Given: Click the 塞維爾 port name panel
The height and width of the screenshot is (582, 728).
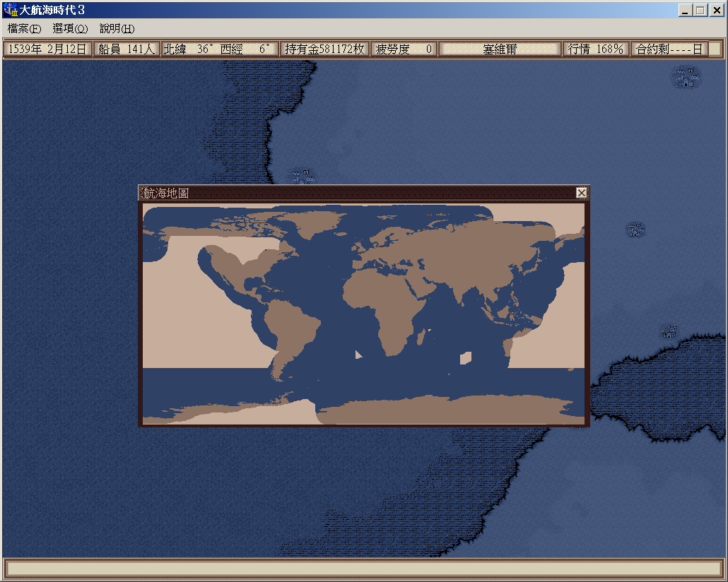Looking at the screenshot, I should 500,49.
